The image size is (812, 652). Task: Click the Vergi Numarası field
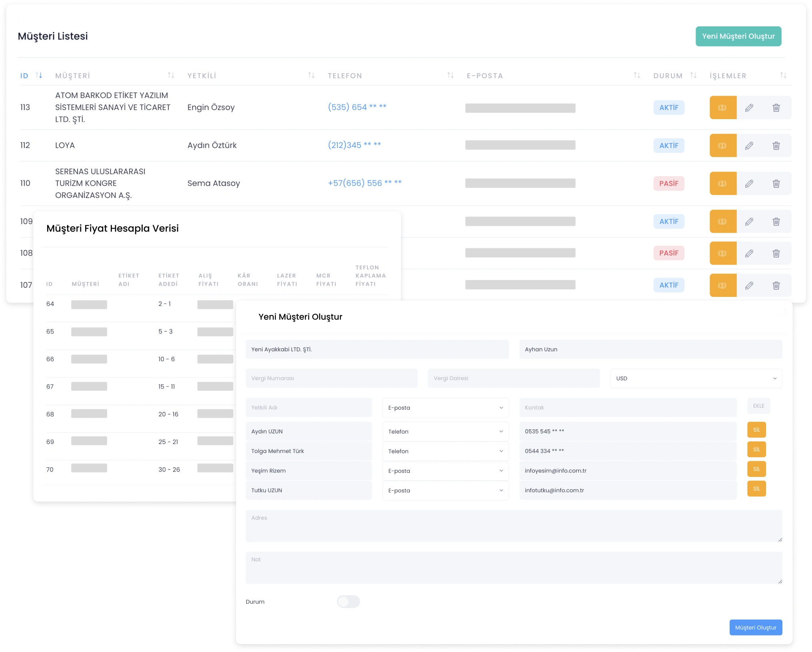click(331, 378)
